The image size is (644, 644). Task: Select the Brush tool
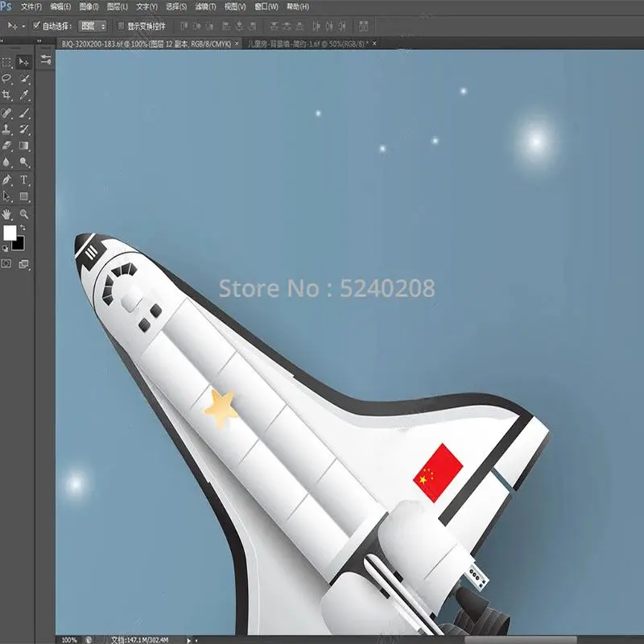(x=24, y=113)
